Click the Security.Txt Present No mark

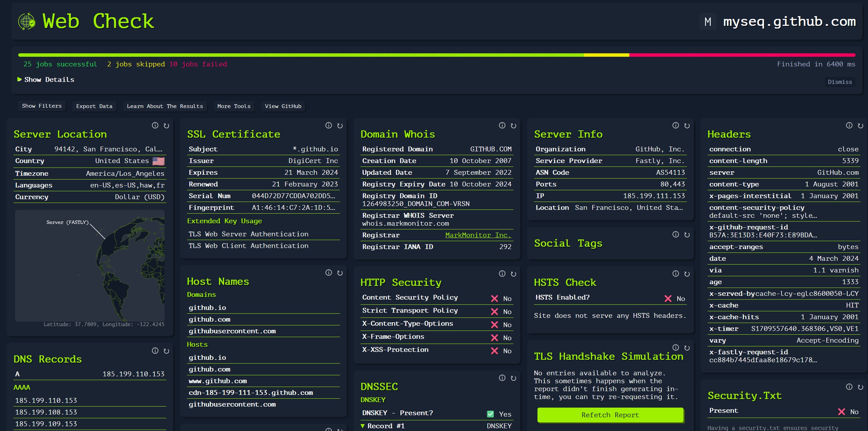click(x=841, y=412)
